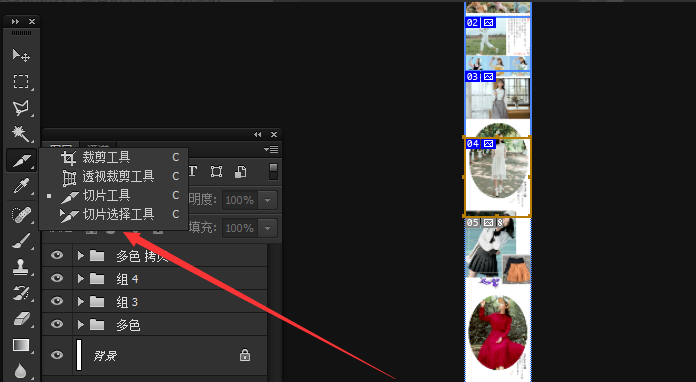The height and width of the screenshot is (382, 696).
Task: Click the active Slice tool in toolbox
Action: tap(21, 161)
